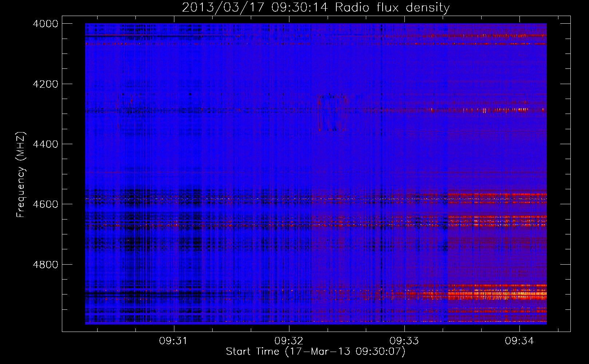Click the "Frequency (MHZ)" axis title
Screen dimensions: 589x364
coord(21,175)
